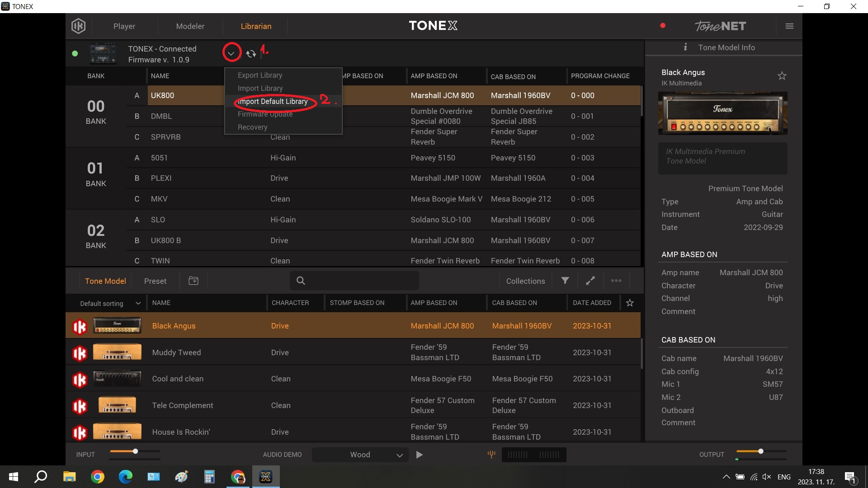The image size is (868, 488).
Task: Favorite Black Angus in the info panel
Action: tap(782, 76)
